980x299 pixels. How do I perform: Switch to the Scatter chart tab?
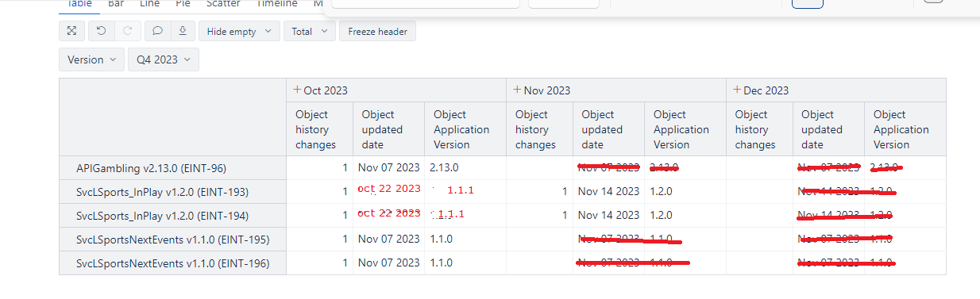pyautogui.click(x=223, y=4)
